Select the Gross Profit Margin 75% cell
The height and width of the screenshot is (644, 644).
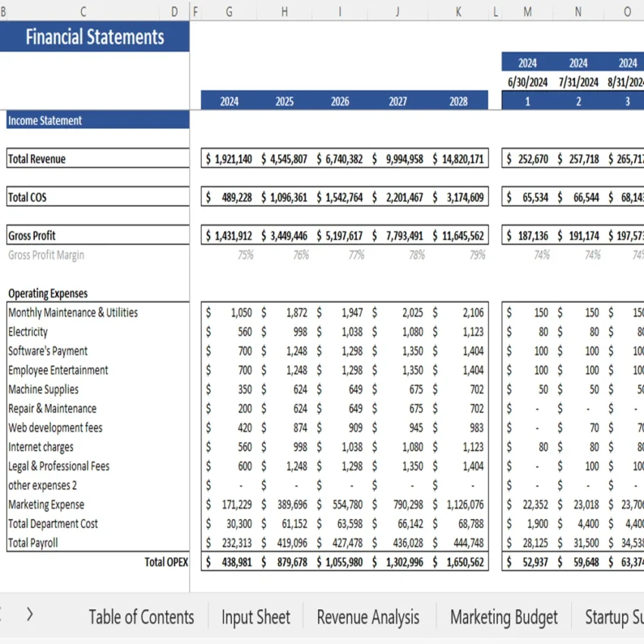245,255
